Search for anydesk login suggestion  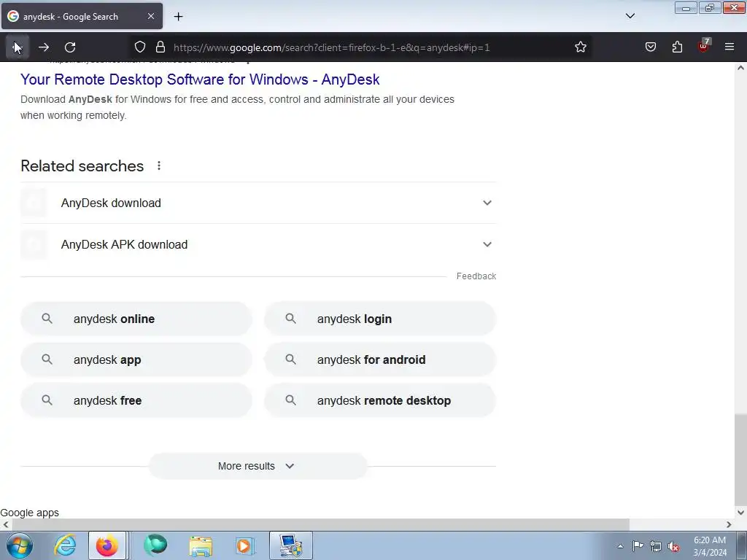(380, 319)
